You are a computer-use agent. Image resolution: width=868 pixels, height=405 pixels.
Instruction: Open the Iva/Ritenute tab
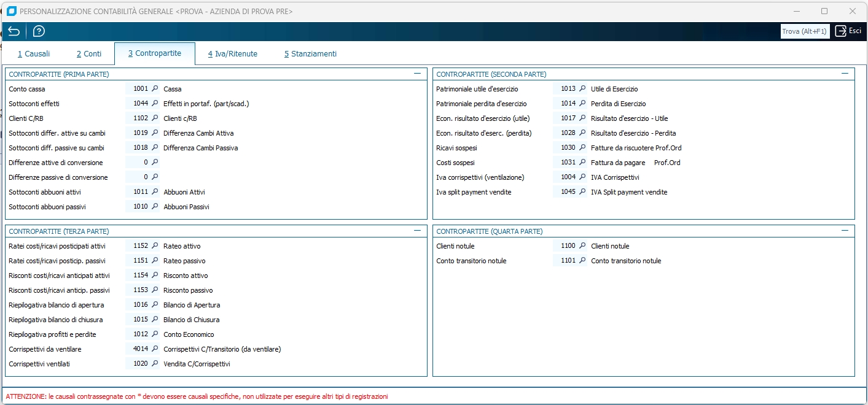[232, 54]
